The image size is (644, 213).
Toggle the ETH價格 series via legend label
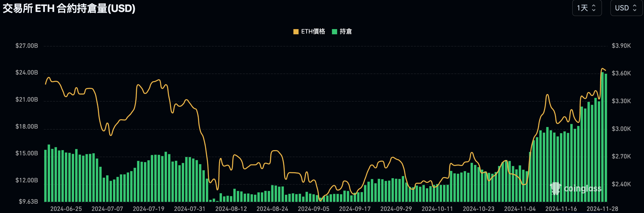[x=313, y=32]
